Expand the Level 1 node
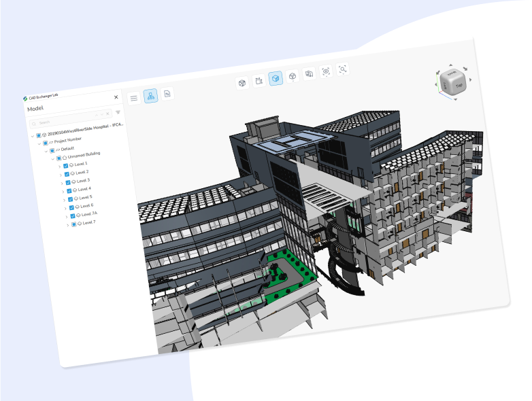This screenshot has height=401, width=532. pos(60,167)
